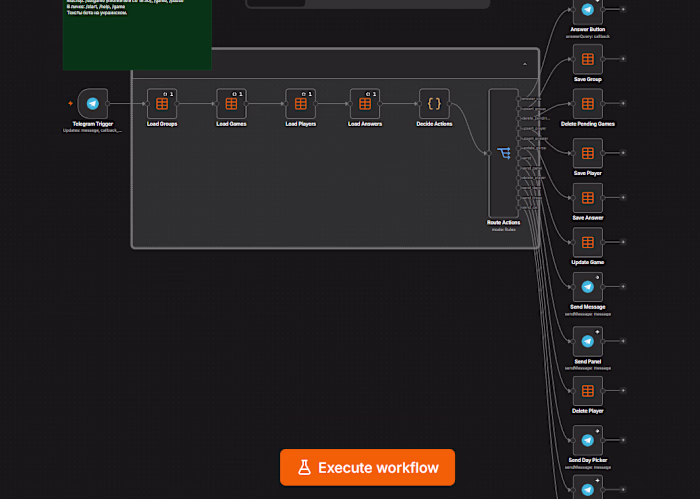Add a node after Delete Player
This screenshot has width=700, height=499.
[623, 391]
